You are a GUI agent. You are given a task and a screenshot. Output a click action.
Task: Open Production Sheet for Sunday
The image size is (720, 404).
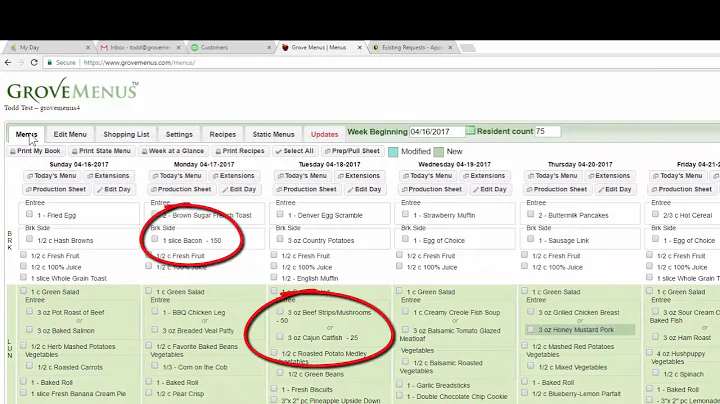[56, 189]
